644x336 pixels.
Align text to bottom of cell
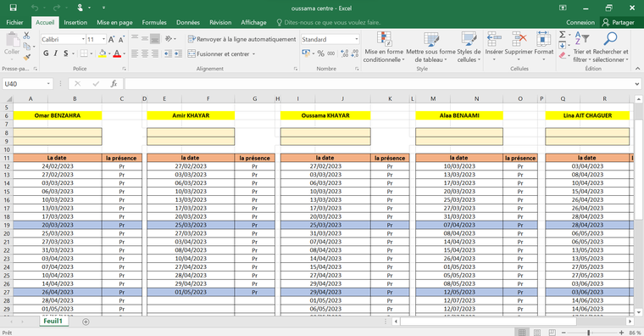155,39
